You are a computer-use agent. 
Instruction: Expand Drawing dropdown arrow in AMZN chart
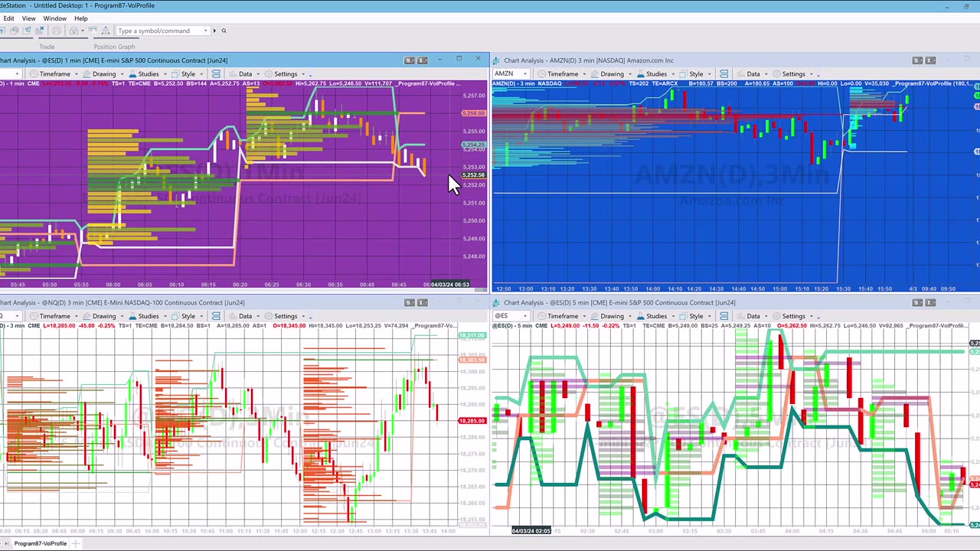(629, 74)
